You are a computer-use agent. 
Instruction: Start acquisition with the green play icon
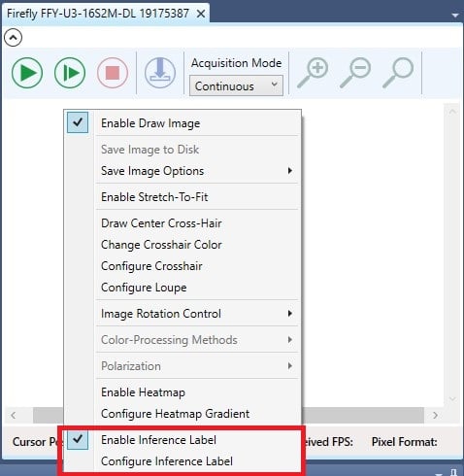[x=27, y=73]
